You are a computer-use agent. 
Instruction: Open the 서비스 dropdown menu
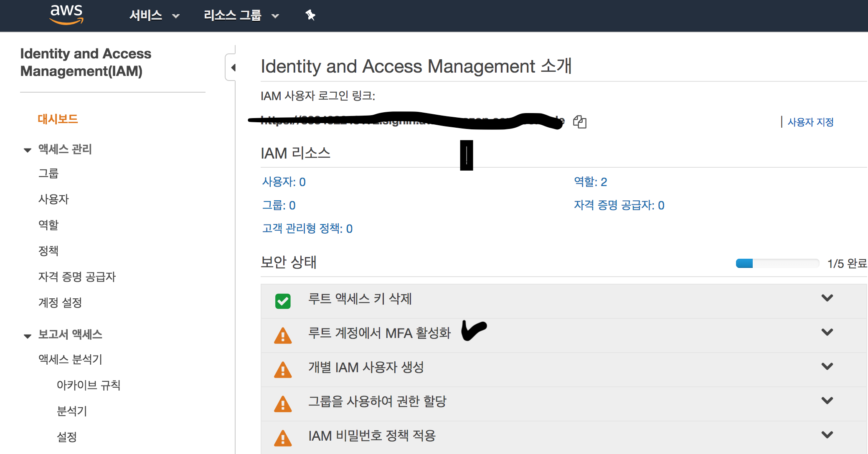point(154,16)
